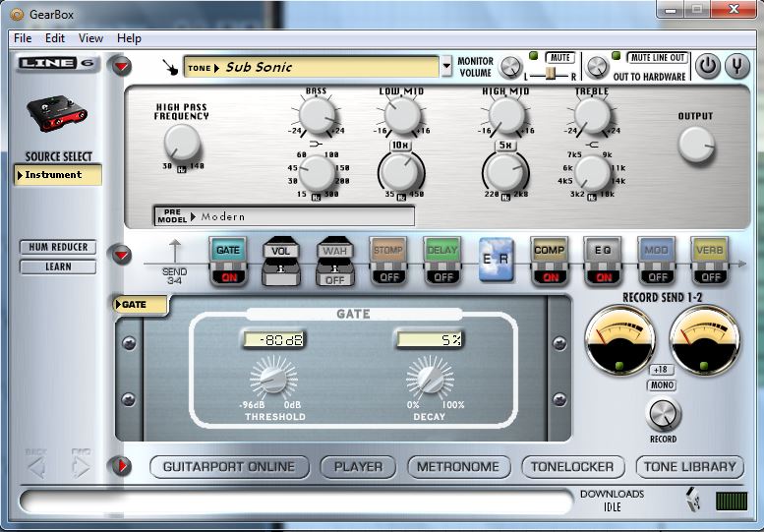Click the OUTPUT knob
The height and width of the screenshot is (532, 764).
696,145
